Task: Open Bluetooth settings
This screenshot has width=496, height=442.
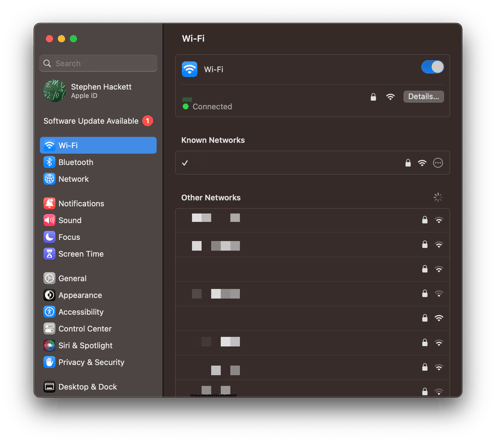Action: tap(98, 162)
